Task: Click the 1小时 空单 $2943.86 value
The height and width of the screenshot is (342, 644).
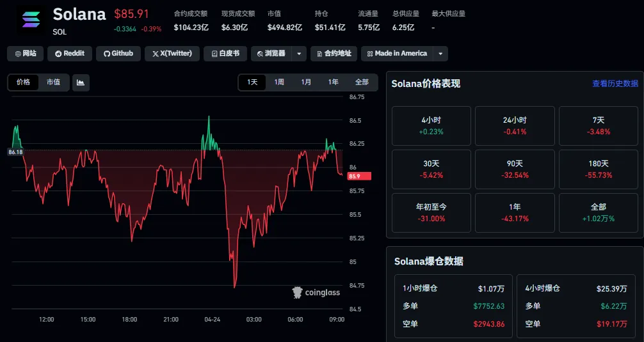Action: coord(488,324)
